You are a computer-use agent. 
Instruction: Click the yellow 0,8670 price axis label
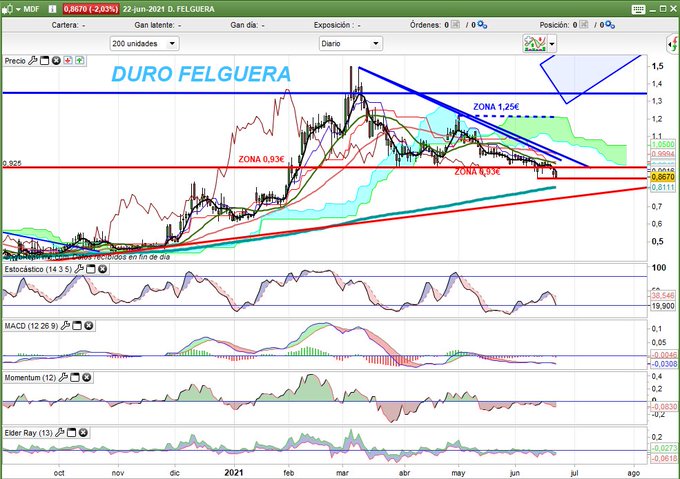tap(663, 177)
